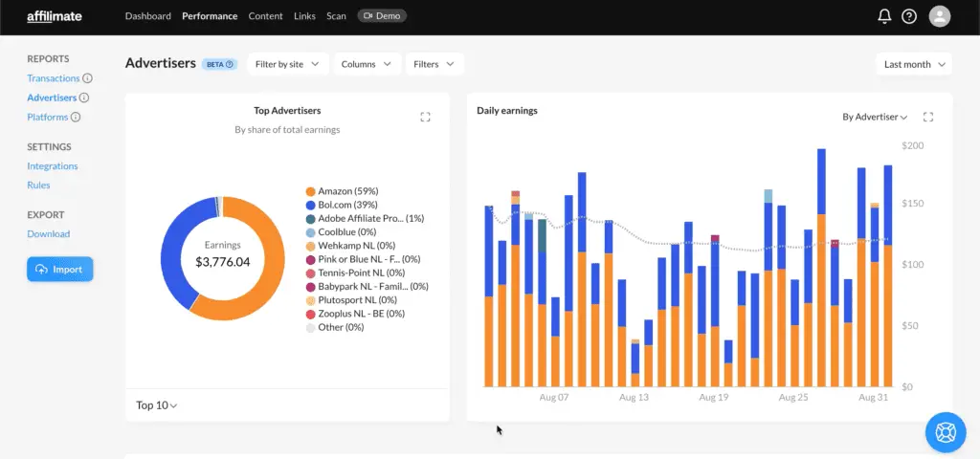Open the notifications bell
Image resolution: width=980 pixels, height=459 pixels.
click(x=883, y=17)
